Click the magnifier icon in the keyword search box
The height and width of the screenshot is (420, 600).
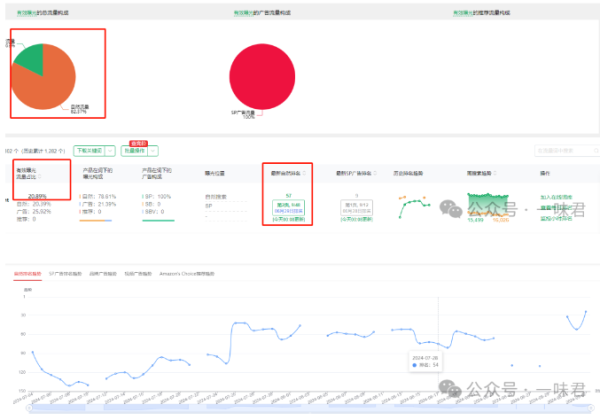[596, 151]
